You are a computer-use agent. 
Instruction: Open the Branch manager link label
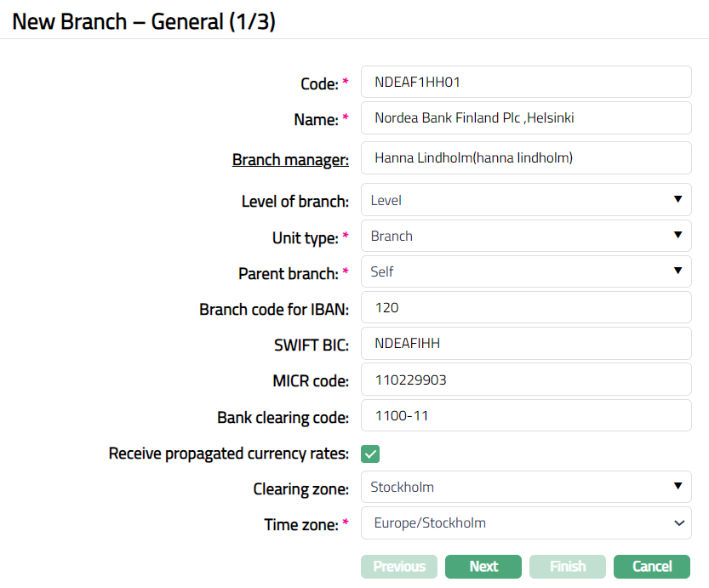(x=290, y=159)
